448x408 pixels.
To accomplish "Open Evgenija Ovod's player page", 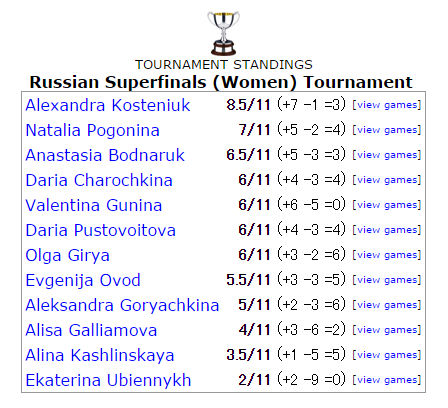I will (83, 281).
